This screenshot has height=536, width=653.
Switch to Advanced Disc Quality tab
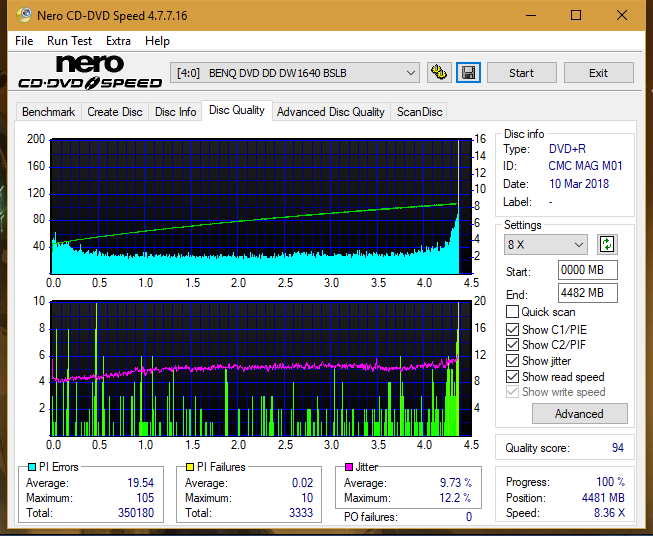pos(331,112)
